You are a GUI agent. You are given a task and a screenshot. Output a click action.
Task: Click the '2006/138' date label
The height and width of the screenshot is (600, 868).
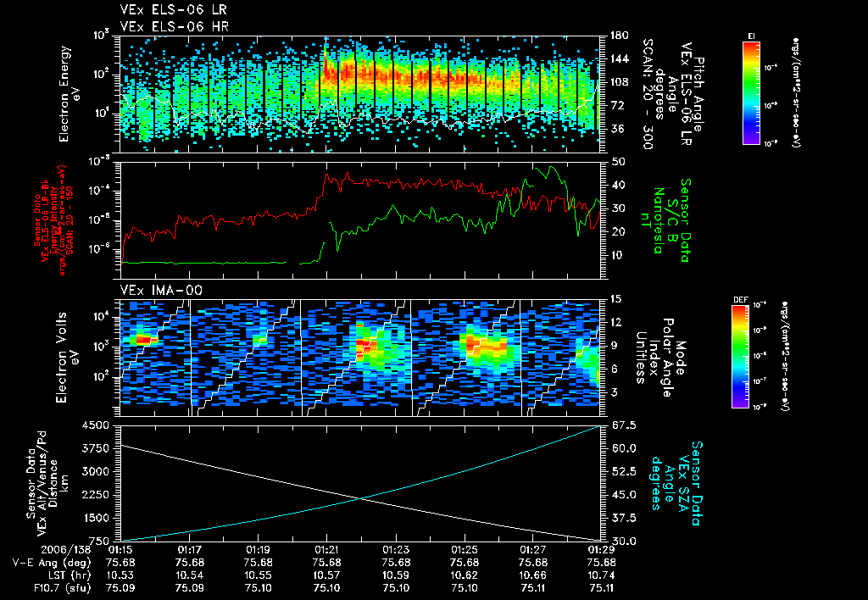(65, 550)
